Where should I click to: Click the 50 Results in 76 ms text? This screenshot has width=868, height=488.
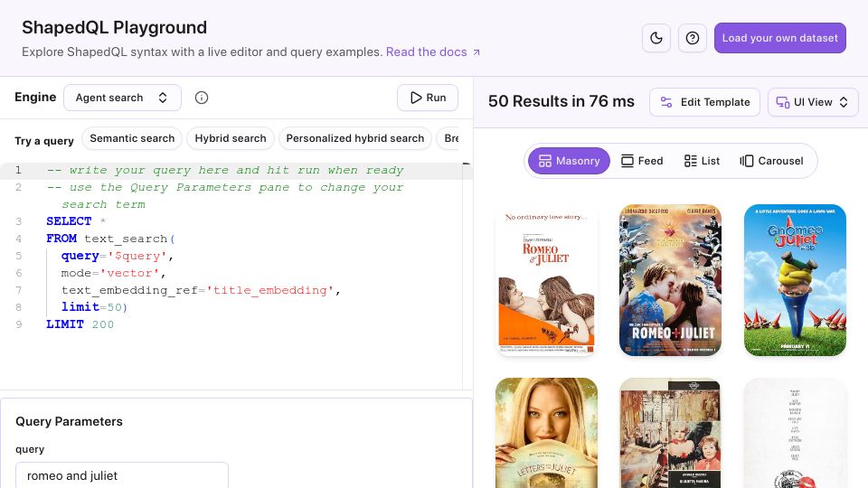coord(561,102)
